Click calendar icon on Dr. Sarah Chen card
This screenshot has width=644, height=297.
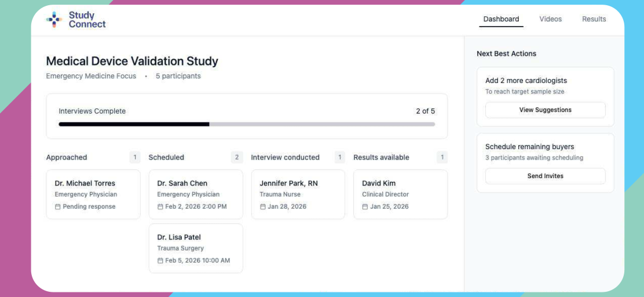pos(160,207)
